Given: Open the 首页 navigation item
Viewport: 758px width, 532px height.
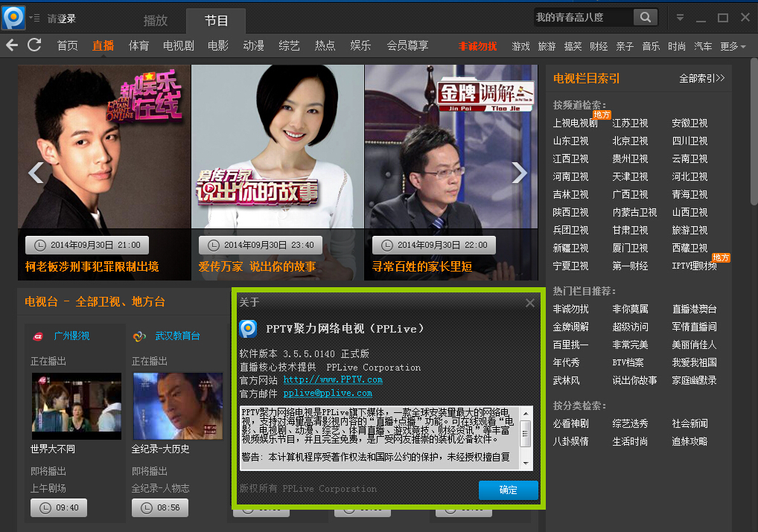Looking at the screenshot, I should [67, 46].
